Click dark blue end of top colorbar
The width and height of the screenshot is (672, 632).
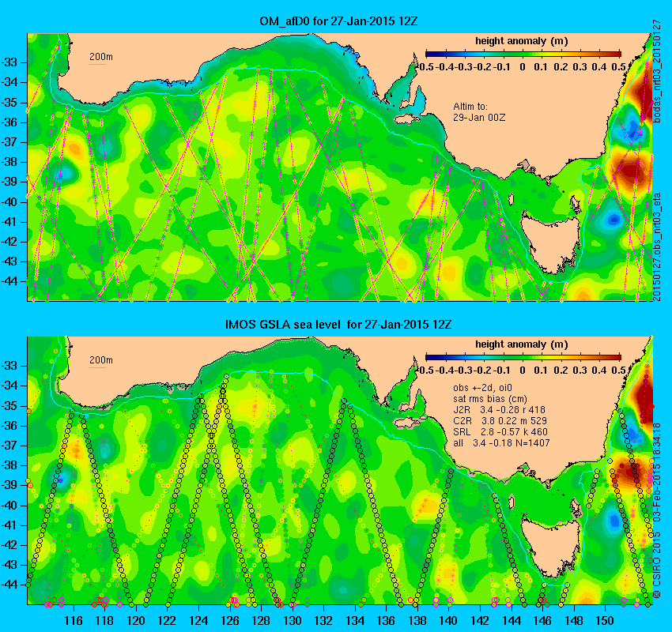[432, 54]
